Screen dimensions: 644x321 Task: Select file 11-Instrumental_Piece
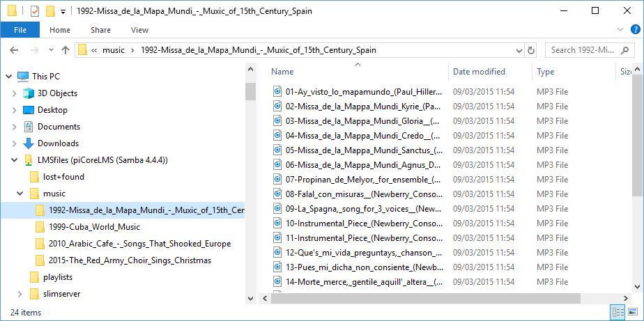click(365, 237)
